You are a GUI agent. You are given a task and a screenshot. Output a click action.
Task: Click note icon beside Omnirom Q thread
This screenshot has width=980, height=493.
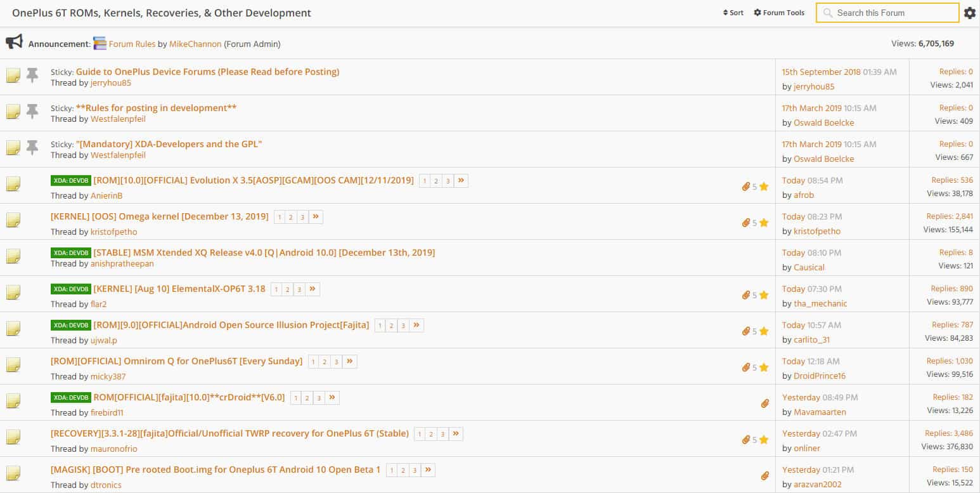tap(13, 365)
